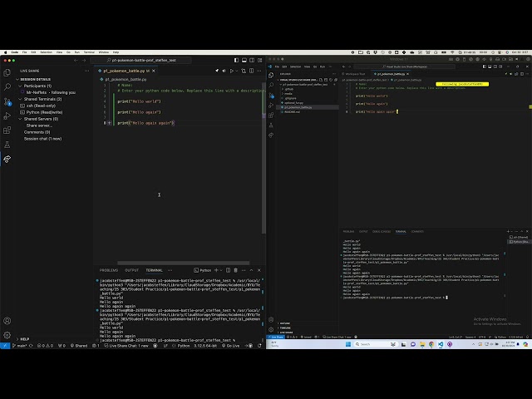Open Accounts icon in left VS Code window
The width and height of the screenshot is (532, 399).
(7, 321)
